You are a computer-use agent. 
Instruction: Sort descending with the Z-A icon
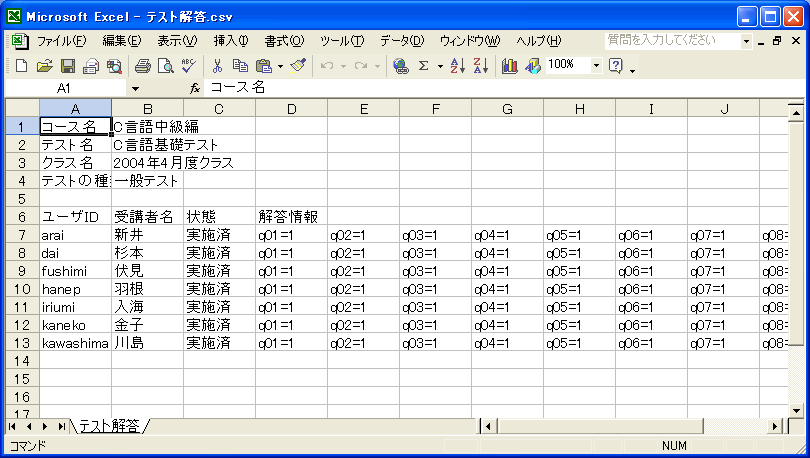coord(480,66)
